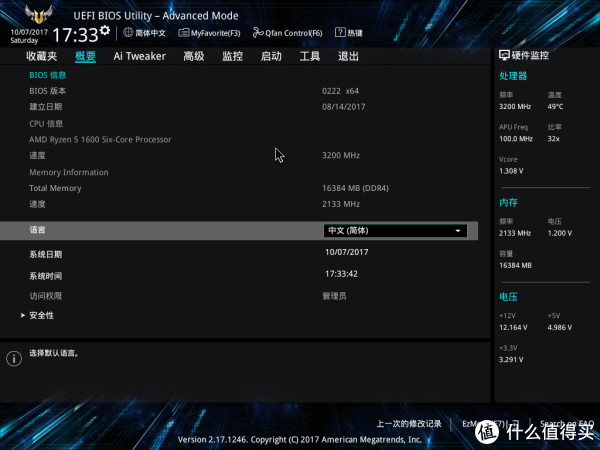Open the 工具 tab
The image size is (600, 450).
pyautogui.click(x=310, y=56)
